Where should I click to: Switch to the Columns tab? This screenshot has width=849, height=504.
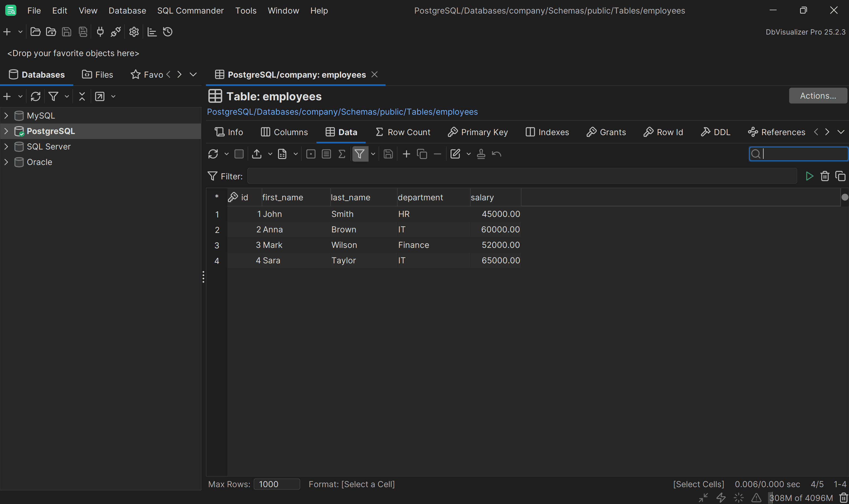pos(284,132)
